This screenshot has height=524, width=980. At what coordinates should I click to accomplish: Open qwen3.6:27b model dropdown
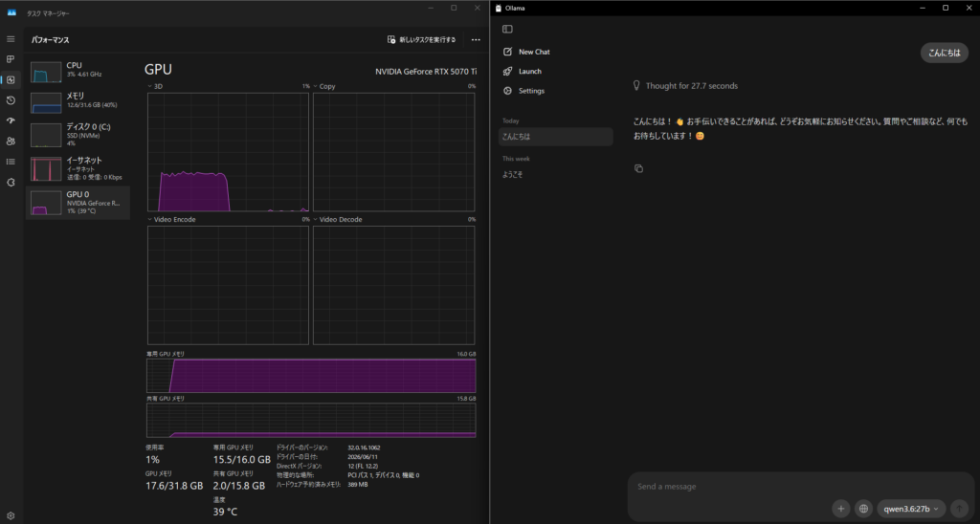point(911,509)
